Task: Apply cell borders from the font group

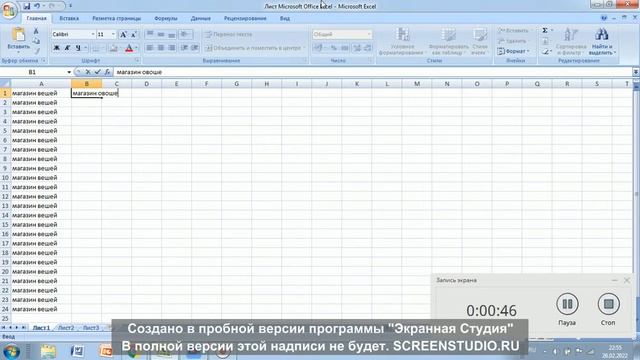Action: 96,48
